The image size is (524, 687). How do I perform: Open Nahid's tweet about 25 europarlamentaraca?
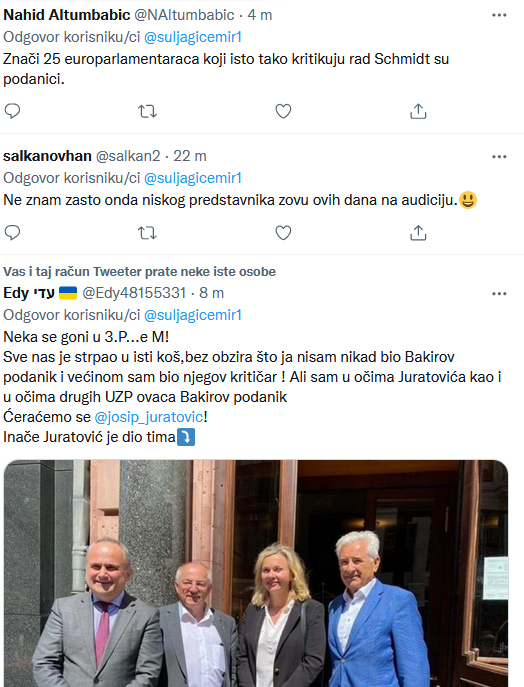226,69
